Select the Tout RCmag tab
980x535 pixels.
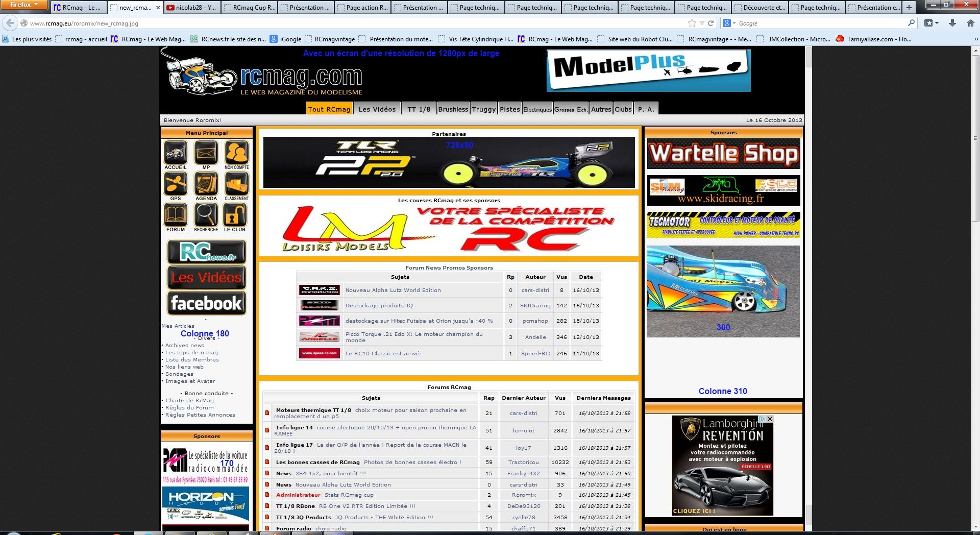pyautogui.click(x=329, y=109)
